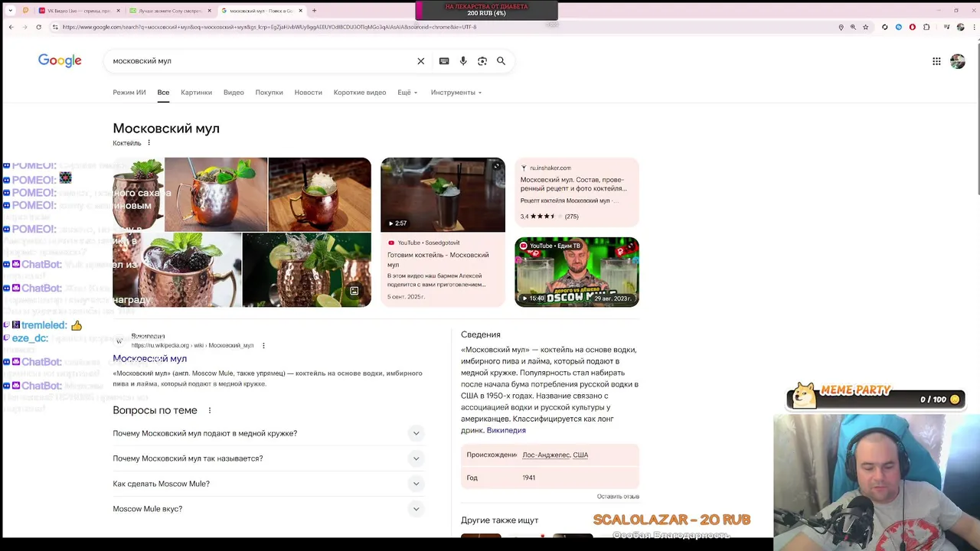
Task: Open the on-screen keyboard icon in search box
Action: (x=444, y=61)
